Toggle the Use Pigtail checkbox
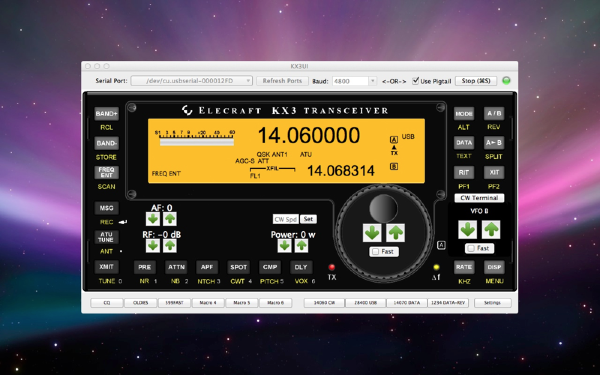 (x=415, y=81)
